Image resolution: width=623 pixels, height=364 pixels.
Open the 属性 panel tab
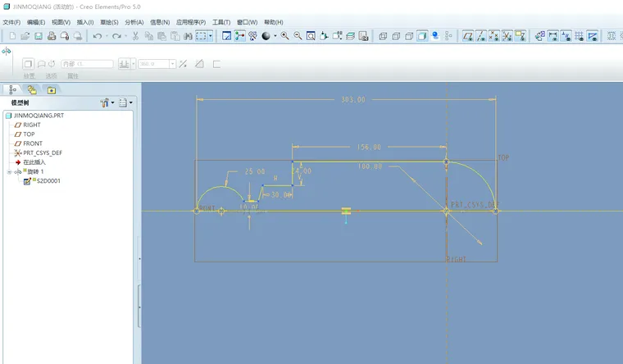[x=73, y=76]
